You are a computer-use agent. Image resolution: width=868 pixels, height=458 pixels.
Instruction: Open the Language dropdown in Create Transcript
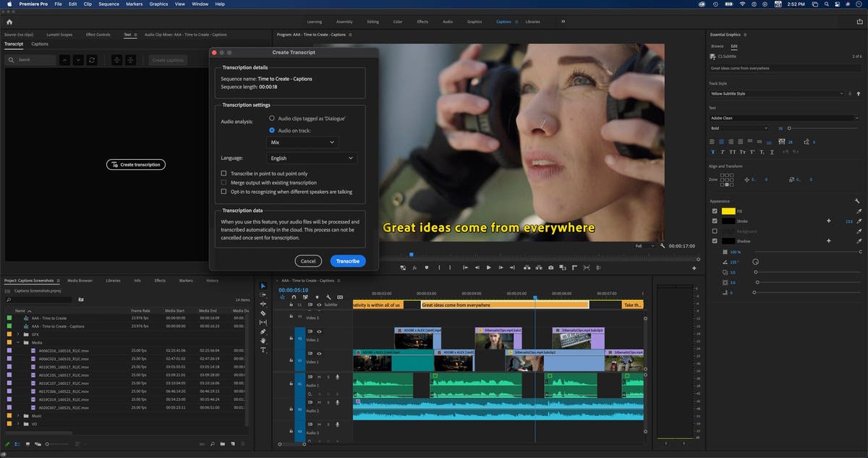click(312, 158)
